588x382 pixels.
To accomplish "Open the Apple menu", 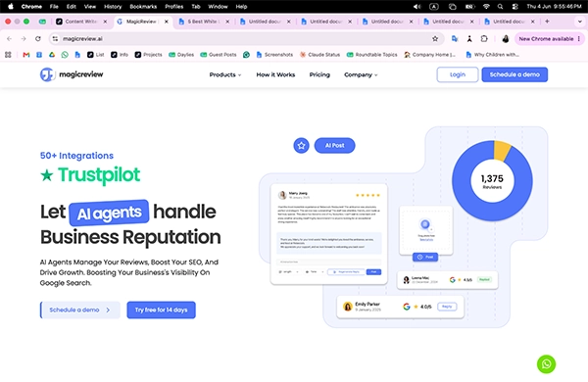I will tap(11, 7).
